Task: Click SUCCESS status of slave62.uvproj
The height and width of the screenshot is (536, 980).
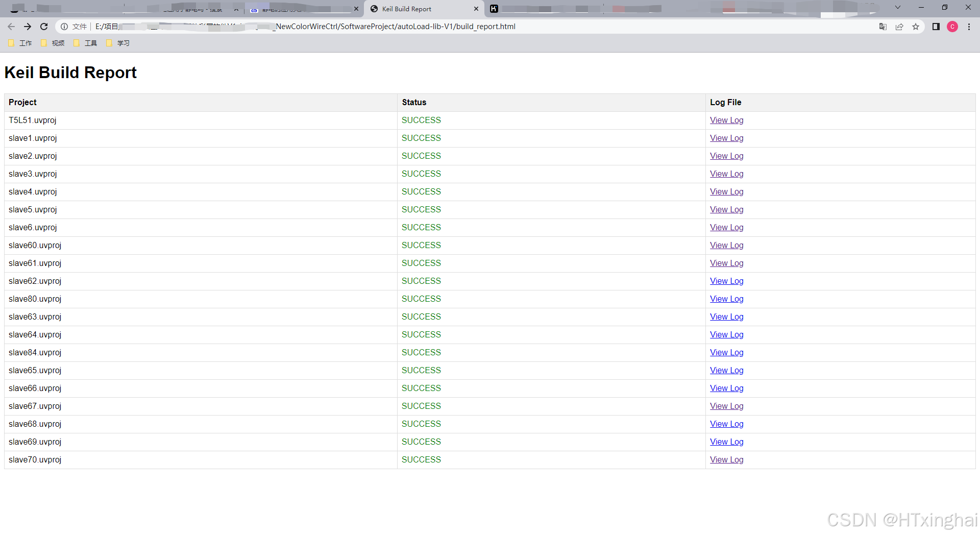Action: click(421, 281)
